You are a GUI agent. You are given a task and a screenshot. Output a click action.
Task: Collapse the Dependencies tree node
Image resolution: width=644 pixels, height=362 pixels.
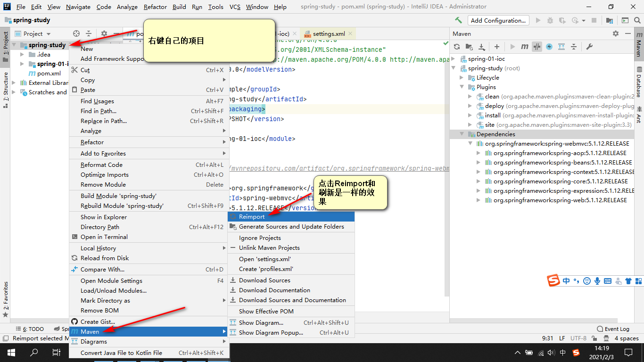point(461,134)
